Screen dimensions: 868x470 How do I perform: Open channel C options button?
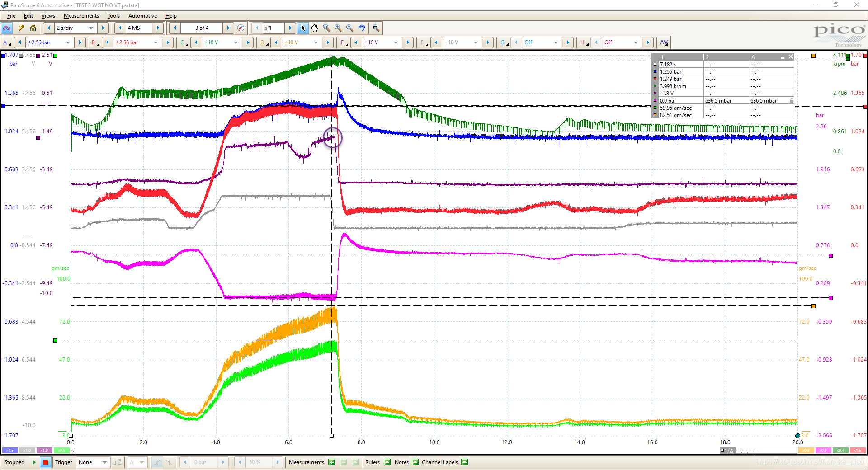[x=183, y=42]
